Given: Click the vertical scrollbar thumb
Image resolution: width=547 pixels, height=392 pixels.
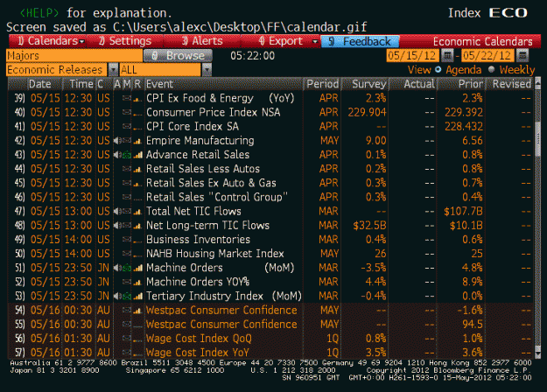Looking at the screenshot, I should [x=537, y=139].
